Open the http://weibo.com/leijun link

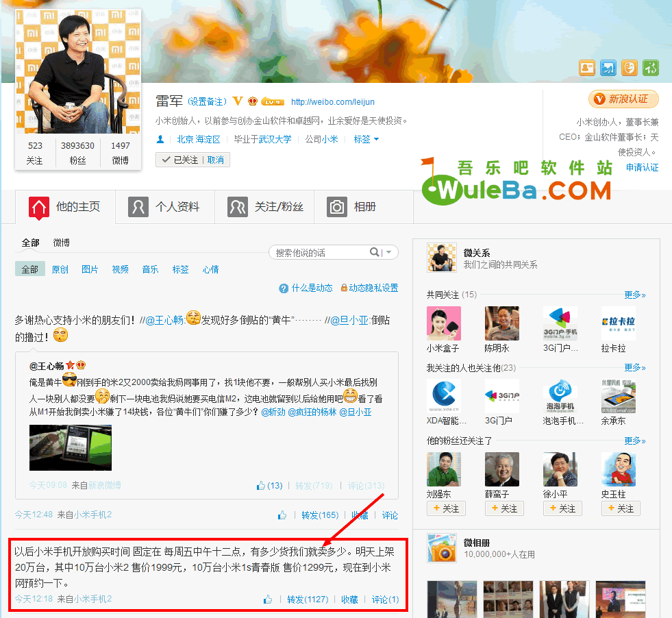click(333, 102)
